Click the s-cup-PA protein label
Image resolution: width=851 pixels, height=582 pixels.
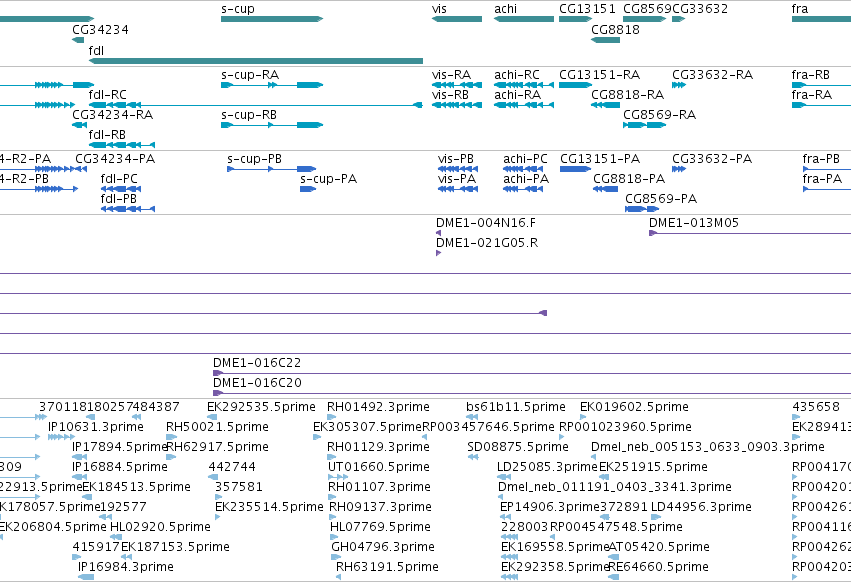[328, 179]
